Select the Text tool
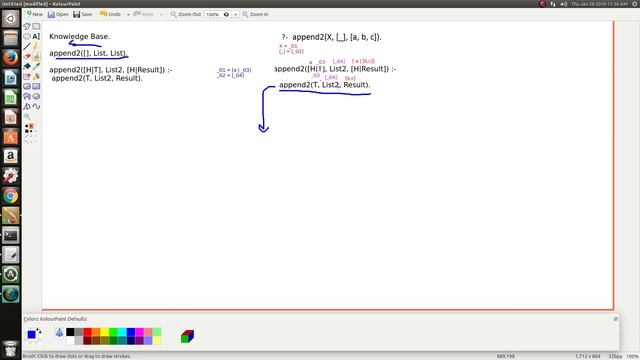Screen dimensions: 640x360 pos(36,36)
